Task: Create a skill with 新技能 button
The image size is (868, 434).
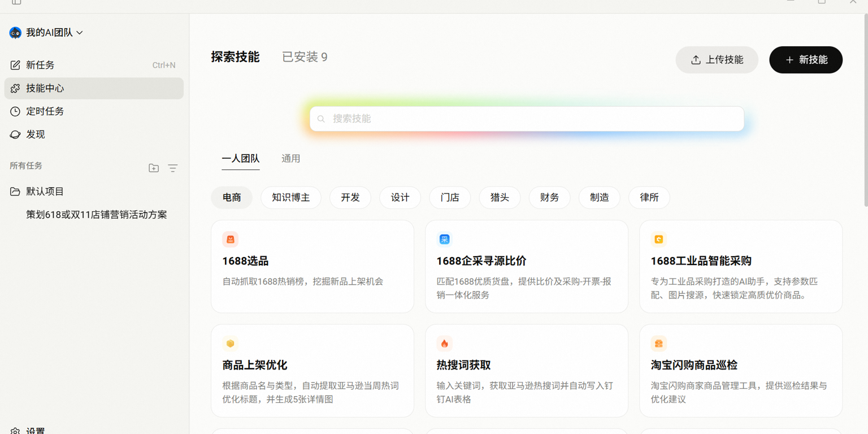Action: coord(805,59)
